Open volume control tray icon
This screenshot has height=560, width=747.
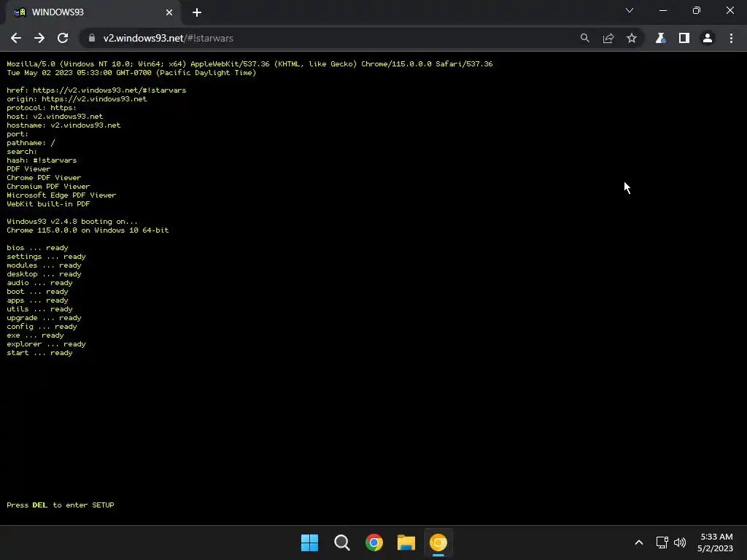pyautogui.click(x=680, y=542)
